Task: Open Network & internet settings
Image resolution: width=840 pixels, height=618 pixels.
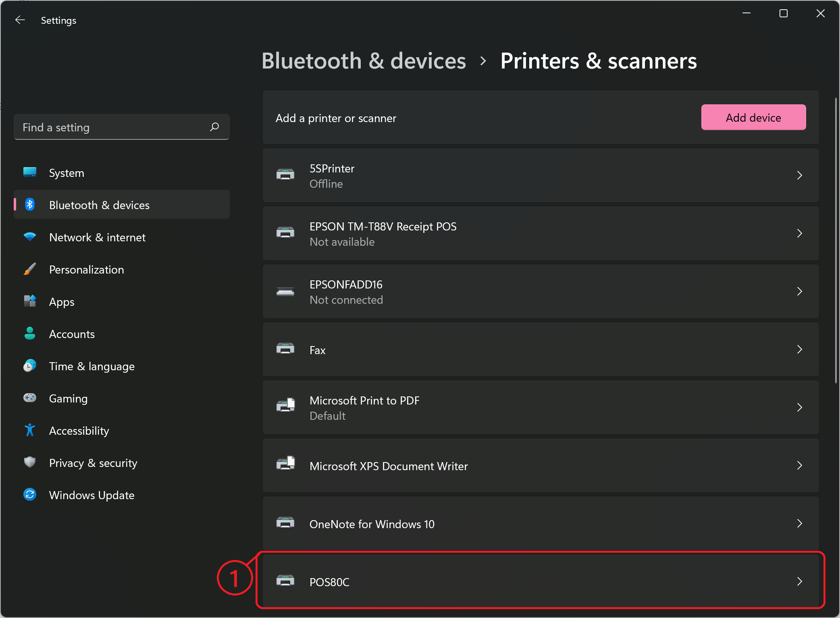Action: point(97,236)
